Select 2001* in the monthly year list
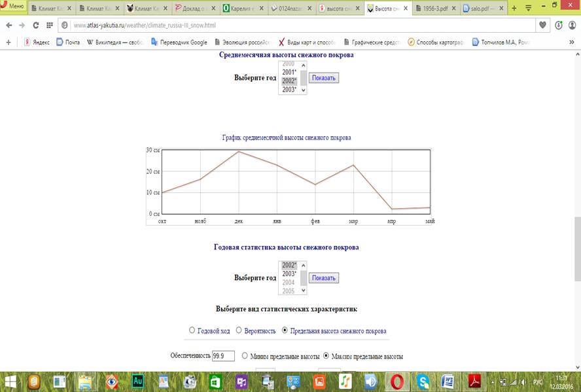Viewport: 581px width, 392px height. tap(289, 72)
